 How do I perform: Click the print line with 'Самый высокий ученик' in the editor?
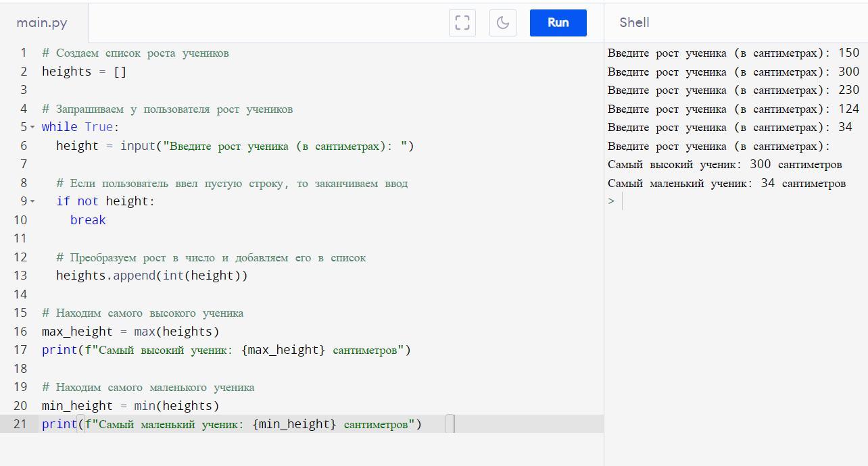[226, 350]
